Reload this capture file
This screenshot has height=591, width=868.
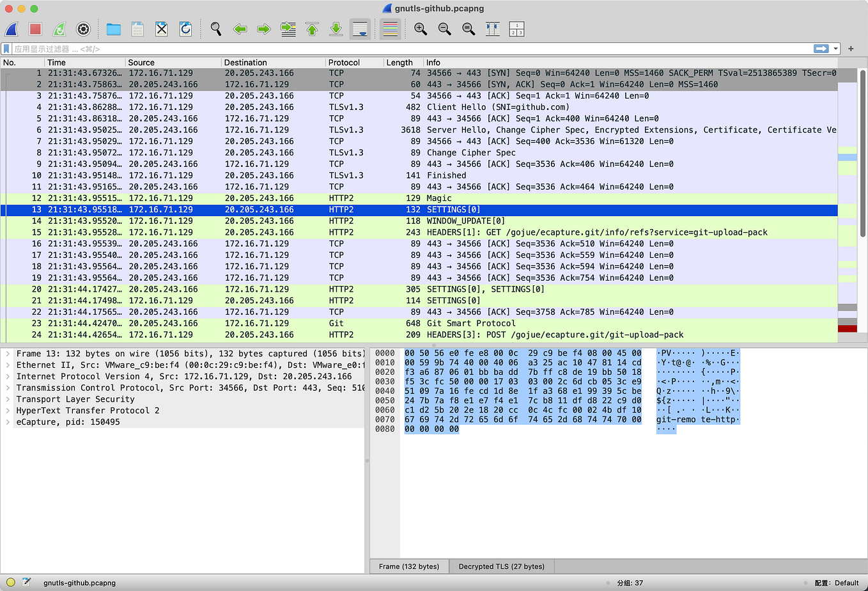click(x=185, y=29)
